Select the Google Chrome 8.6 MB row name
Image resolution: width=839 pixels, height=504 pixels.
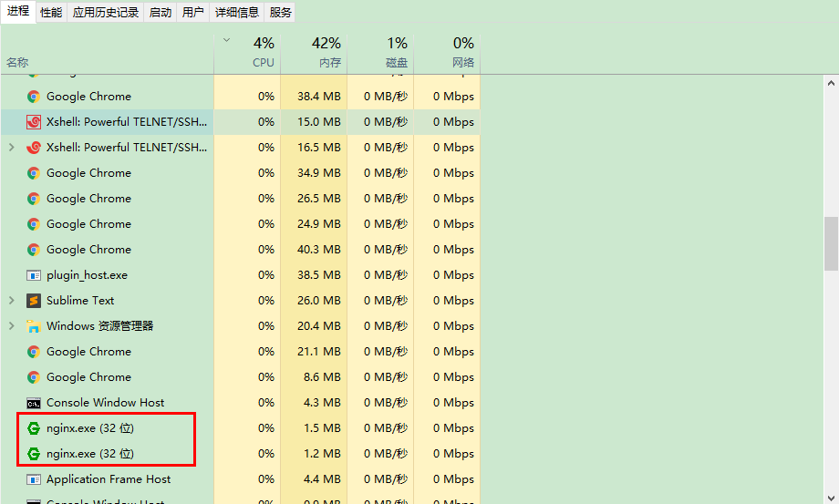[x=88, y=376]
